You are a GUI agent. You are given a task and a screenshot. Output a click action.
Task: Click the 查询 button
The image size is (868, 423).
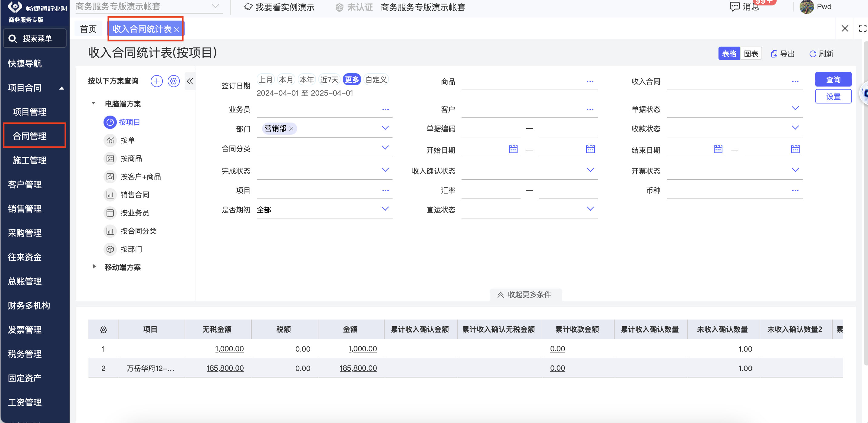coord(833,80)
